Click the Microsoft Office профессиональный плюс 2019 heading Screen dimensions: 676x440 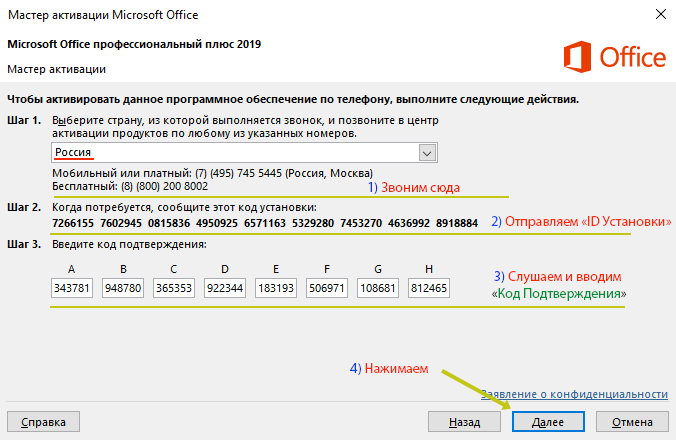(134, 44)
